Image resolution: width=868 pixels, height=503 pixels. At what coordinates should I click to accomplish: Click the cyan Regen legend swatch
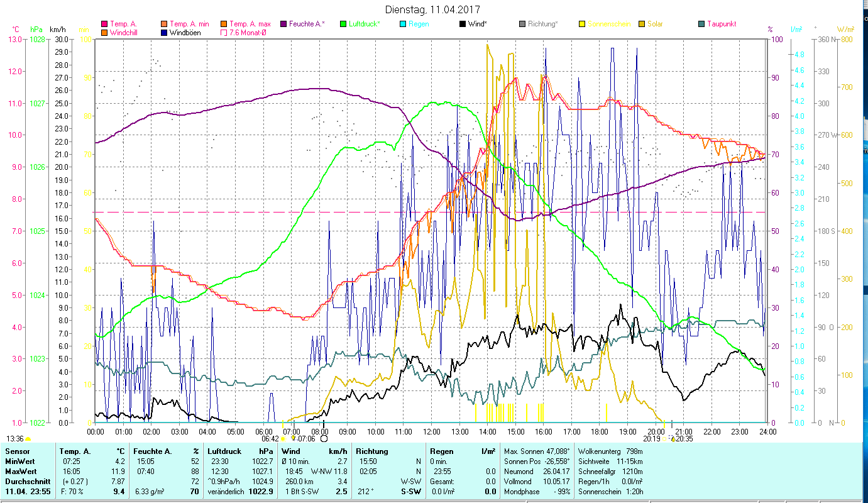[403, 25]
